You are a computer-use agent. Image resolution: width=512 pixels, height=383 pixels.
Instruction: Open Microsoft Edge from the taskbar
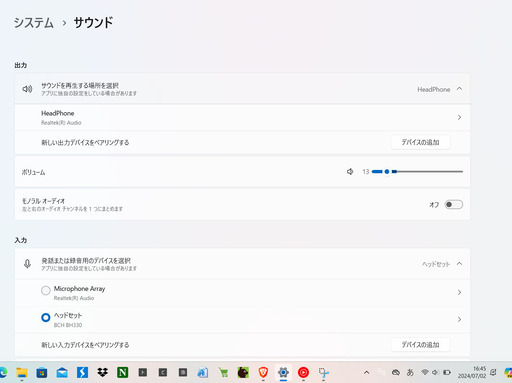pyautogui.click(x=3, y=372)
